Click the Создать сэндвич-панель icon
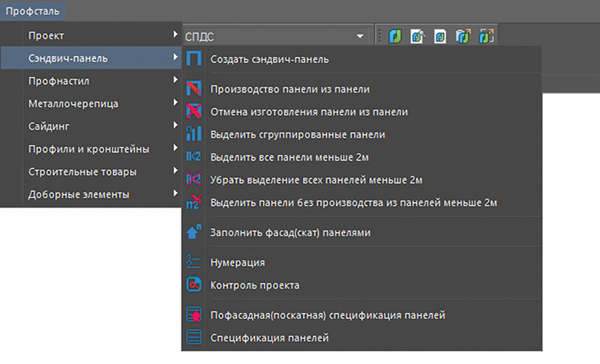 [194, 59]
